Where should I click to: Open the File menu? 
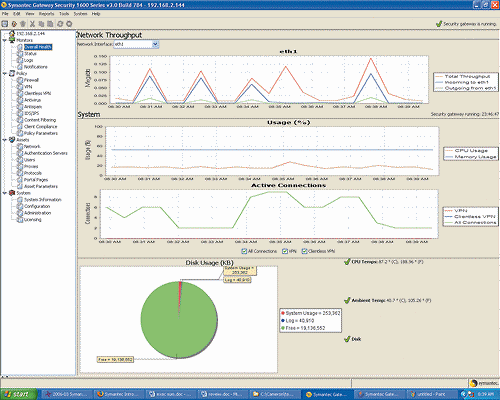[x=5, y=14]
